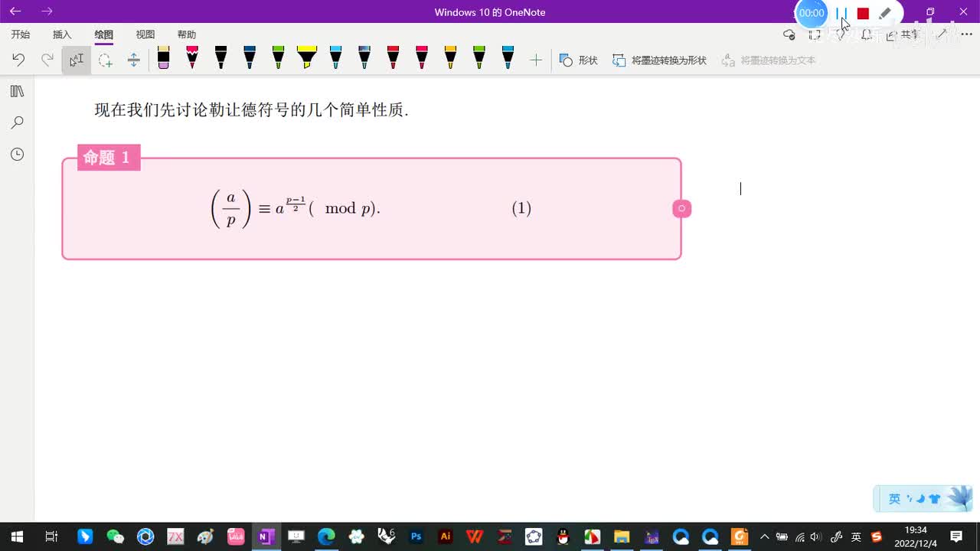
Task: Show notebooks navigation pane
Action: [x=17, y=92]
